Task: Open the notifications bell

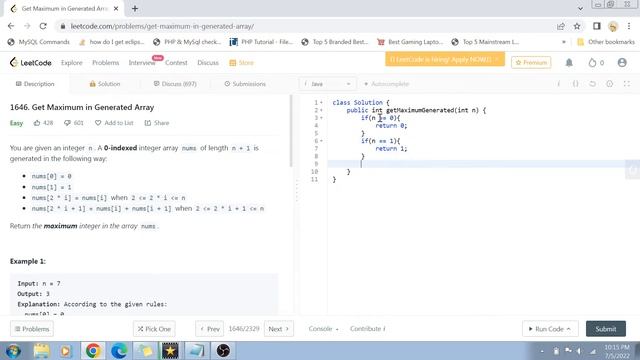Action: click(x=569, y=62)
